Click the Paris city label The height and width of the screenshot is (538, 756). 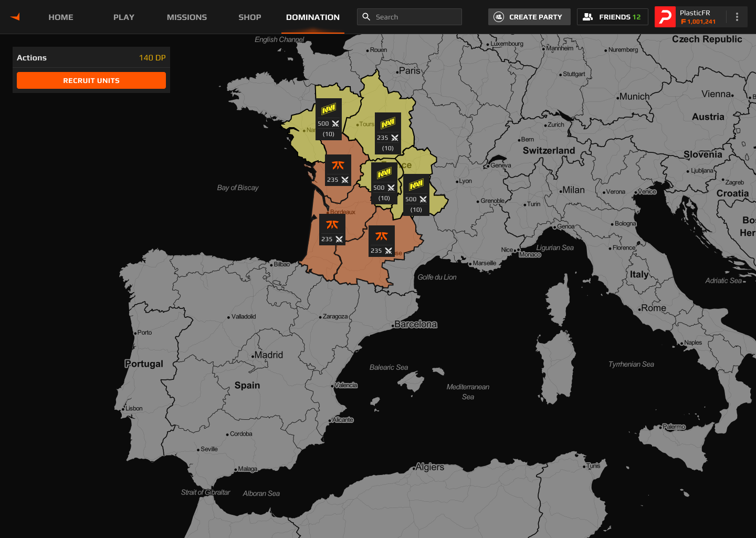408,70
